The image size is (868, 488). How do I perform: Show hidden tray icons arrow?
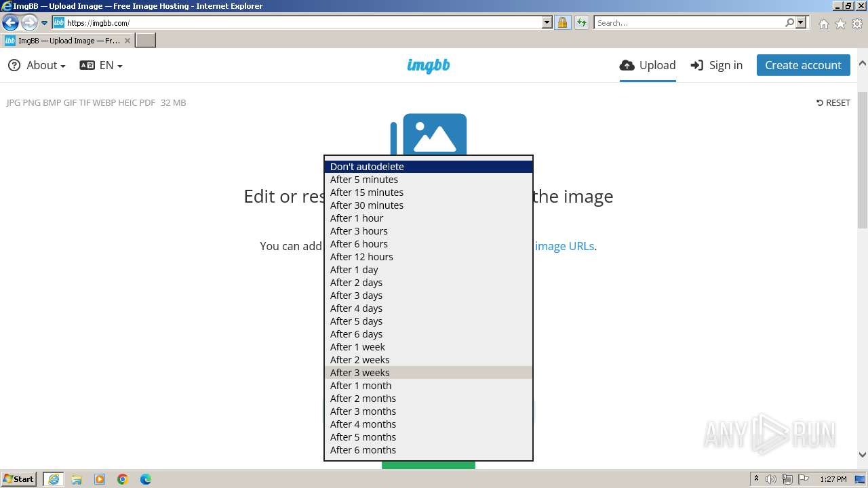(757, 479)
